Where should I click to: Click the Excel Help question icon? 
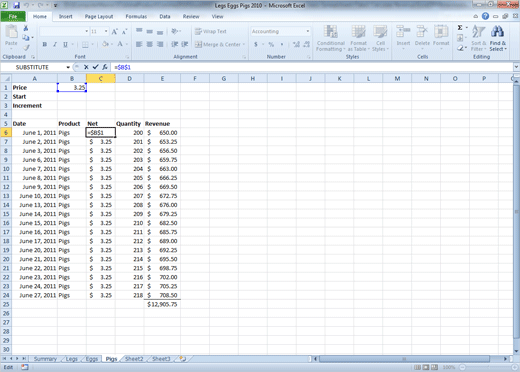485,16
